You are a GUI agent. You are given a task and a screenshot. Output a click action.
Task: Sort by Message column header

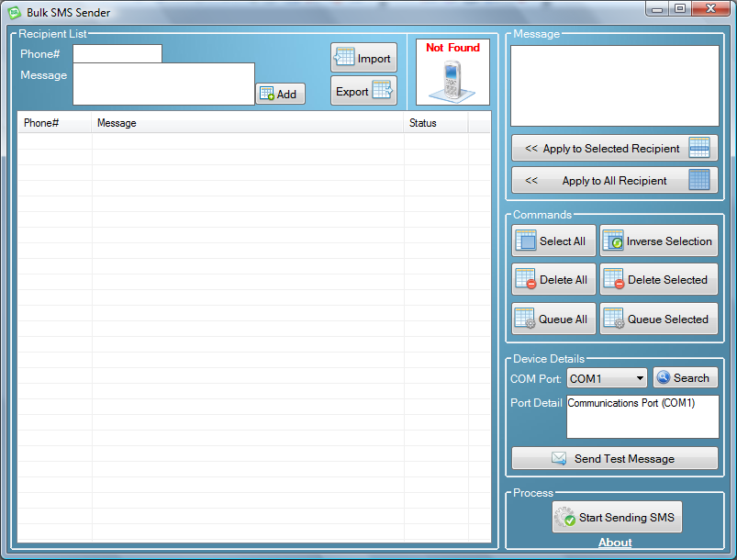248,123
